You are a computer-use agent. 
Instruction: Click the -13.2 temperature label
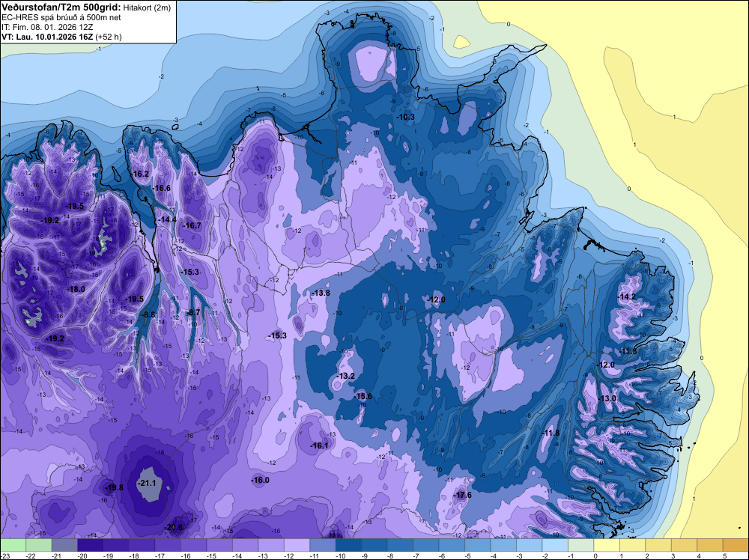[x=346, y=376]
